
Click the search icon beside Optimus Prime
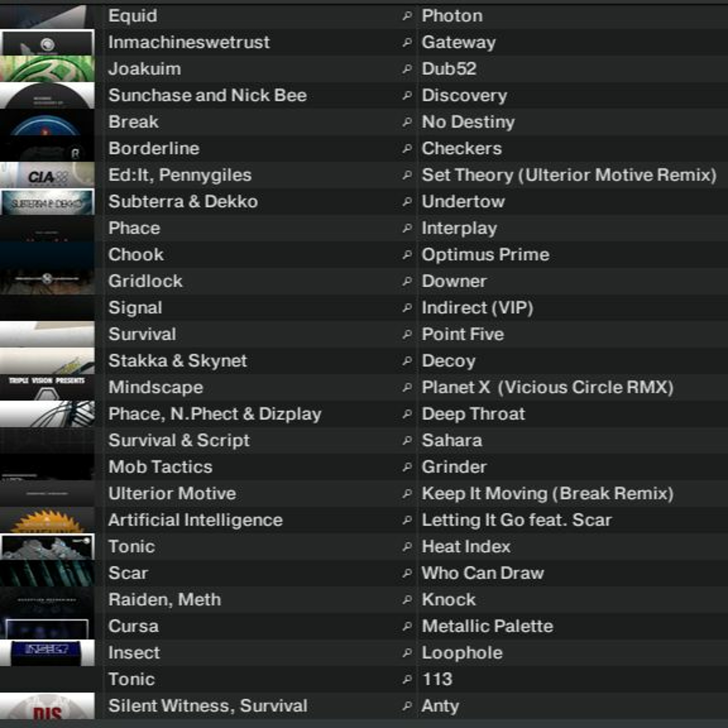click(407, 255)
